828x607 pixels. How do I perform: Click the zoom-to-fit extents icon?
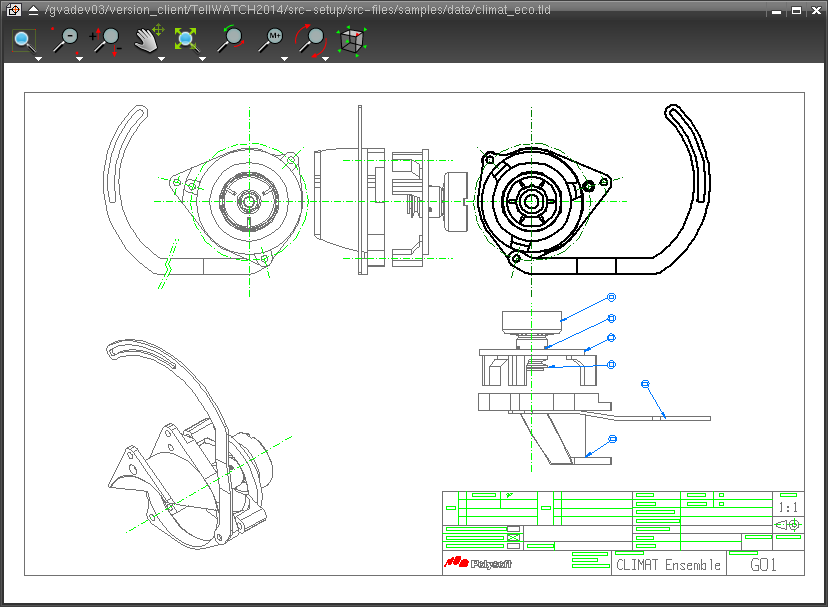pos(187,40)
